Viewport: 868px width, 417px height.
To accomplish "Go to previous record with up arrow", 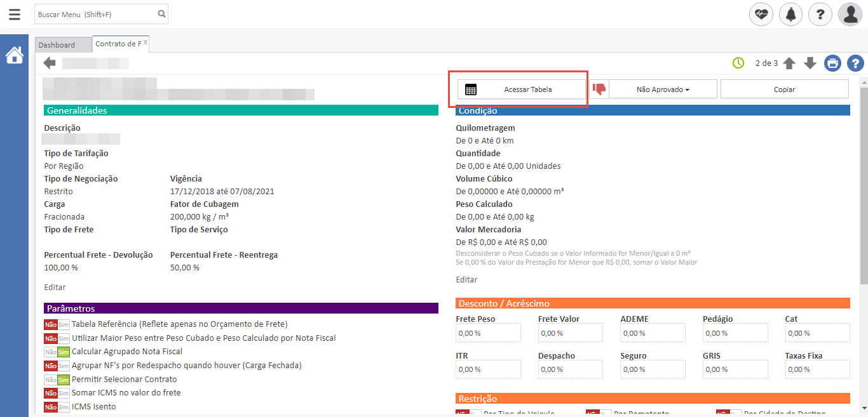I will (x=789, y=63).
